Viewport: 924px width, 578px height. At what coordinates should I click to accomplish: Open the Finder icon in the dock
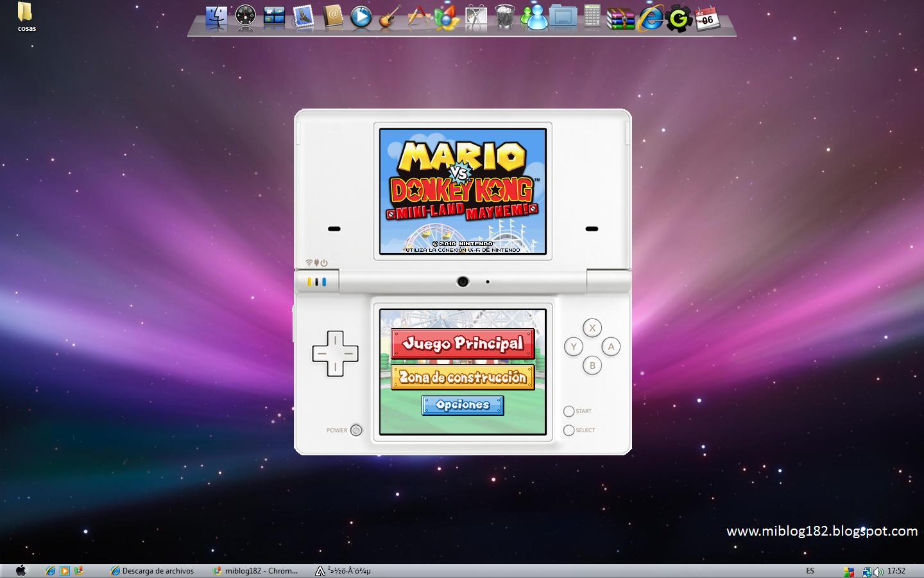[216, 17]
